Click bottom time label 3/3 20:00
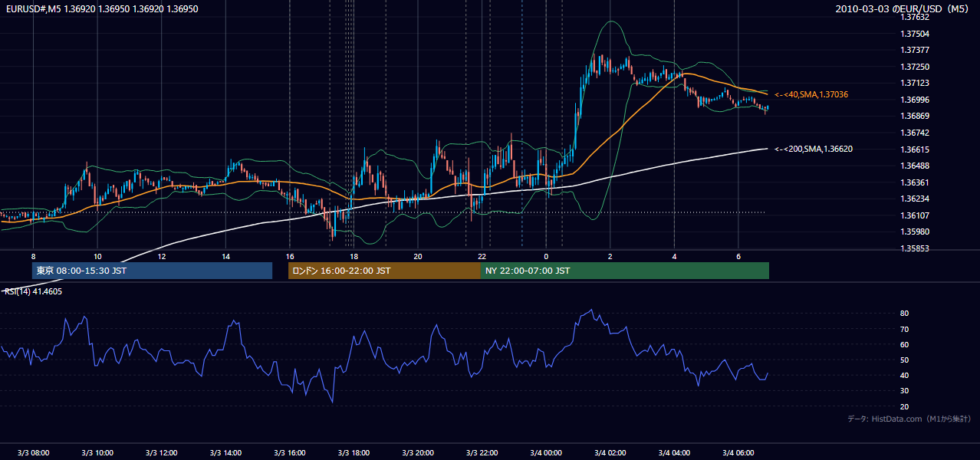Screen dimensions: 980x460 coord(417,452)
